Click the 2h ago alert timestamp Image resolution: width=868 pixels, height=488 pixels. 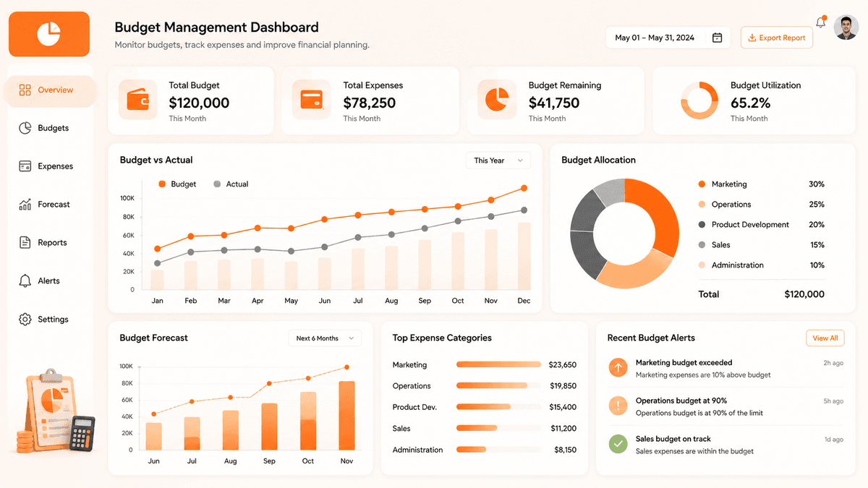click(833, 363)
